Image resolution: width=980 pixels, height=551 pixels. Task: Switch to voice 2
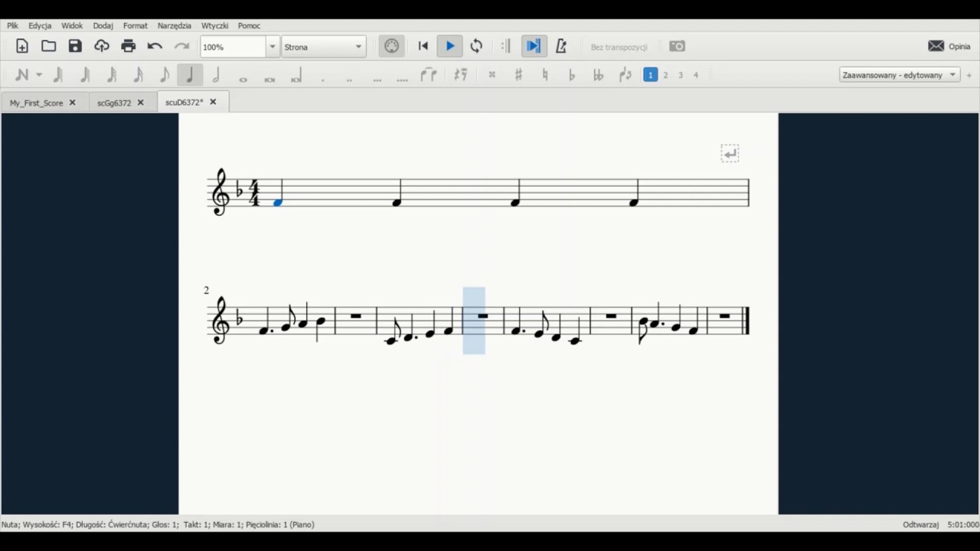pyautogui.click(x=665, y=75)
